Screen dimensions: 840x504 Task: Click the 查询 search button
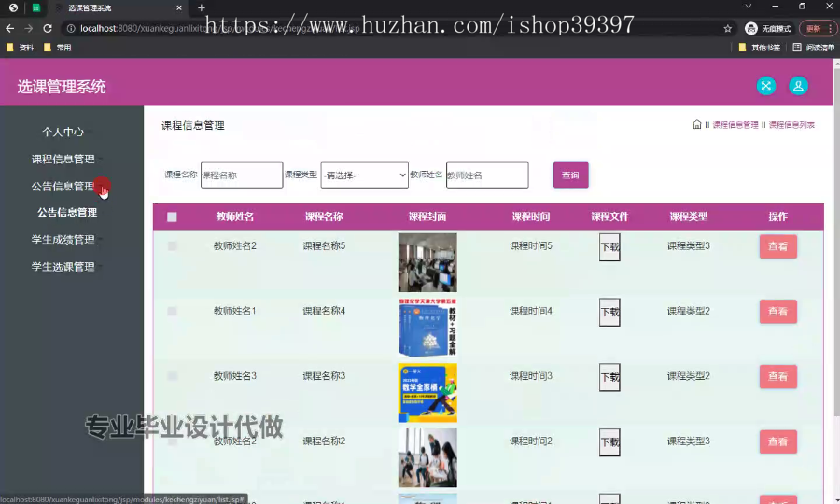[x=570, y=175]
